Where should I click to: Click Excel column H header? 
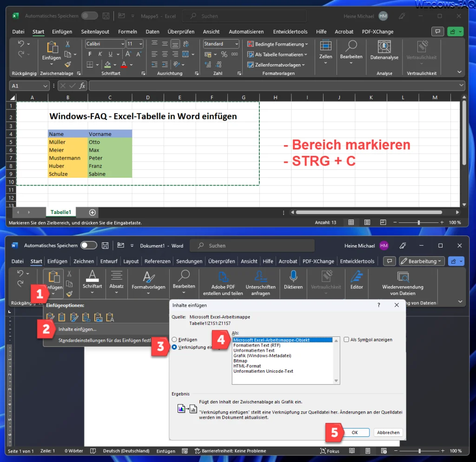[x=275, y=98]
